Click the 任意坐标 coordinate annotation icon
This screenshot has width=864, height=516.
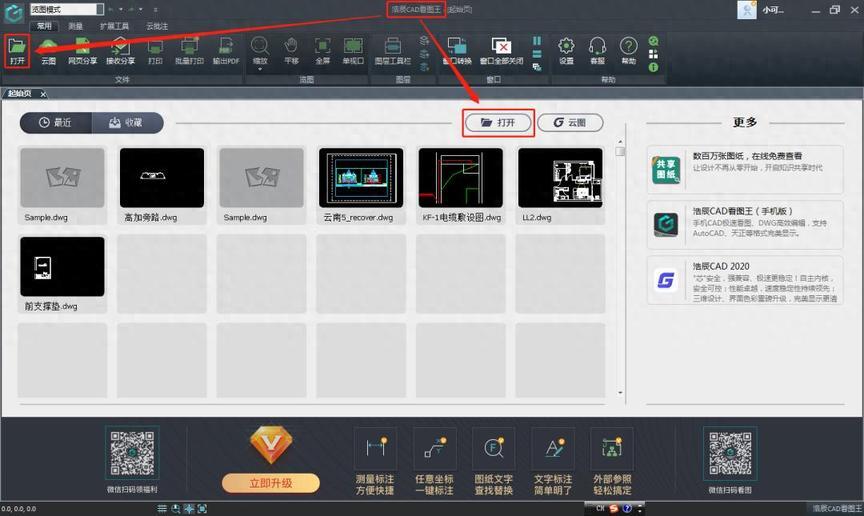point(435,448)
